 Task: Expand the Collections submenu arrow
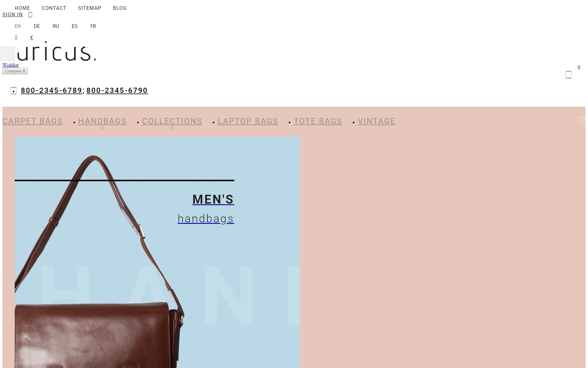pos(172,128)
